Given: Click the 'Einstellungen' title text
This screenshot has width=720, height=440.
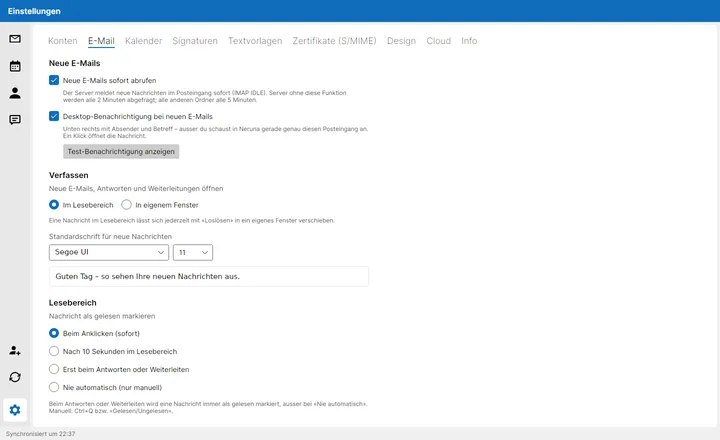Looking at the screenshot, I should [34, 11].
